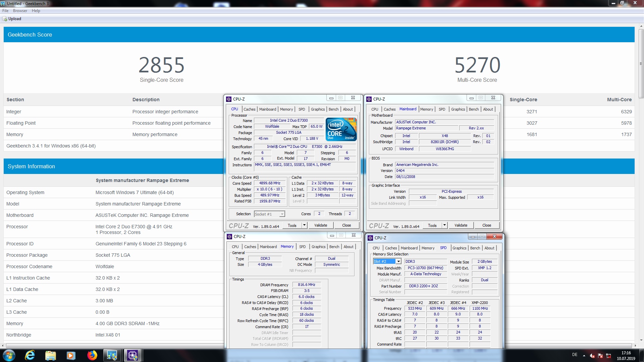Image resolution: width=644 pixels, height=362 pixels.
Task: Click Validate in the CPU window
Action: pos(321,225)
